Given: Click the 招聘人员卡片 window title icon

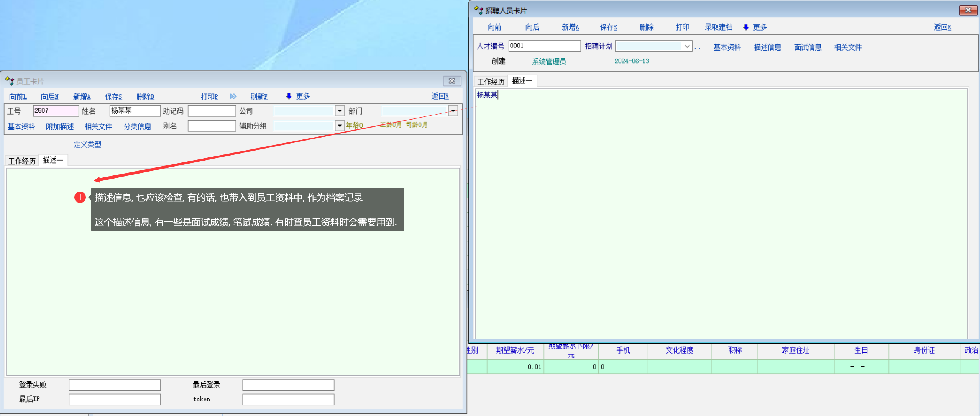Looking at the screenshot, I should pyautogui.click(x=478, y=10).
